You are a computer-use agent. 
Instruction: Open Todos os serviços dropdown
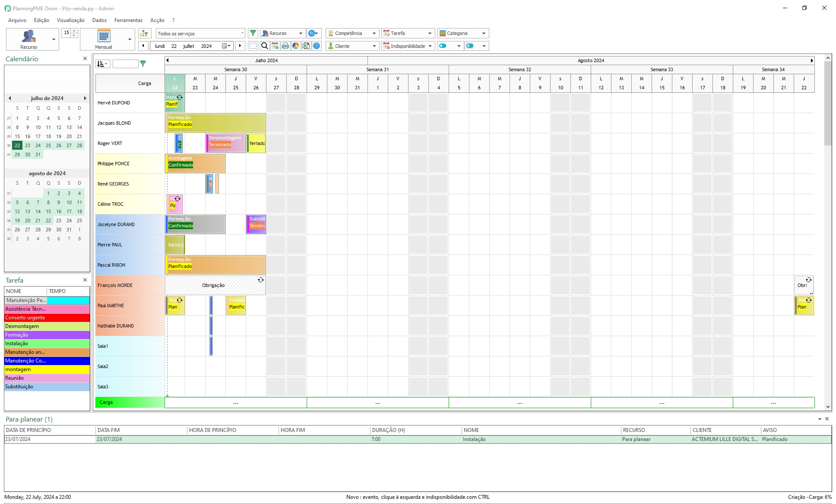pos(200,33)
